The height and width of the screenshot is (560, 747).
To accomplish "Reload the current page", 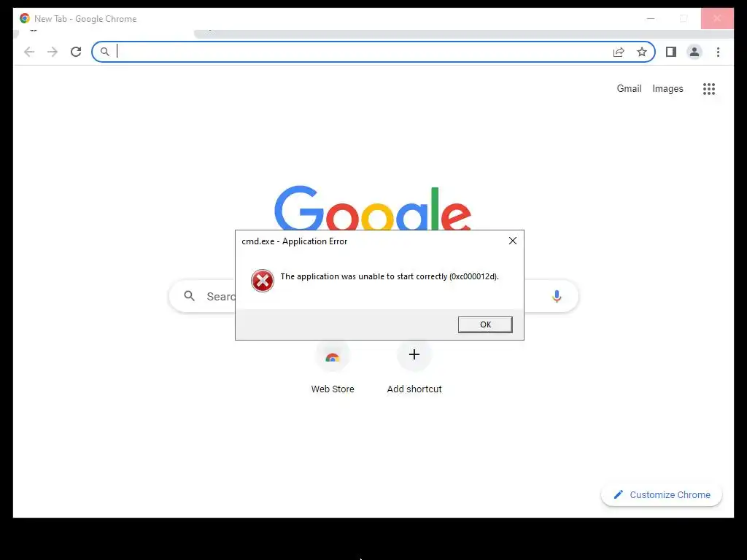I will 76,52.
